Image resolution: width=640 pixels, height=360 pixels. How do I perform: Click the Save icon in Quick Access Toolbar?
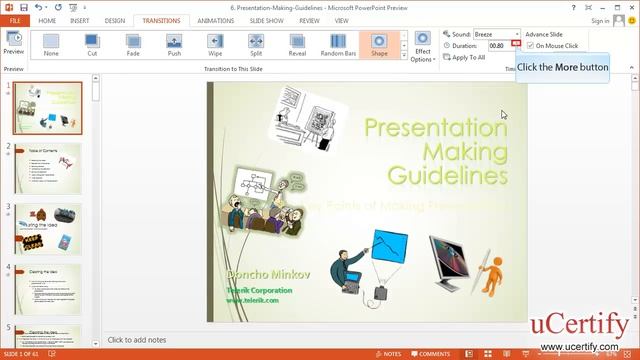24,7
